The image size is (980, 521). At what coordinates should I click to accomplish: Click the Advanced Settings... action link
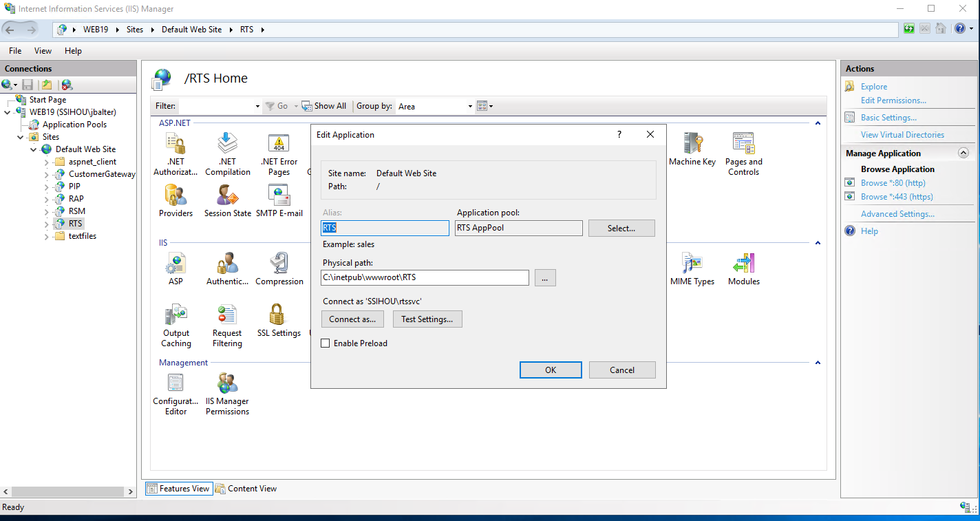897,214
